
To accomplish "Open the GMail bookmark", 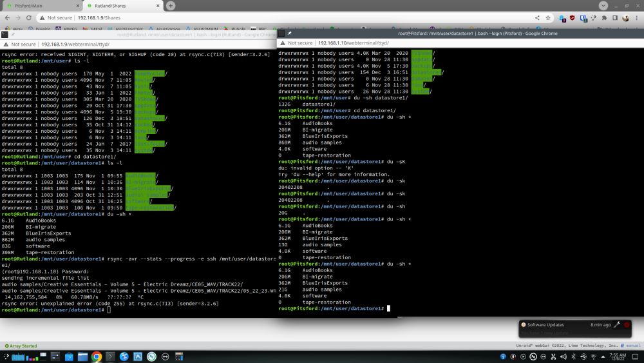I will tap(93, 29).
